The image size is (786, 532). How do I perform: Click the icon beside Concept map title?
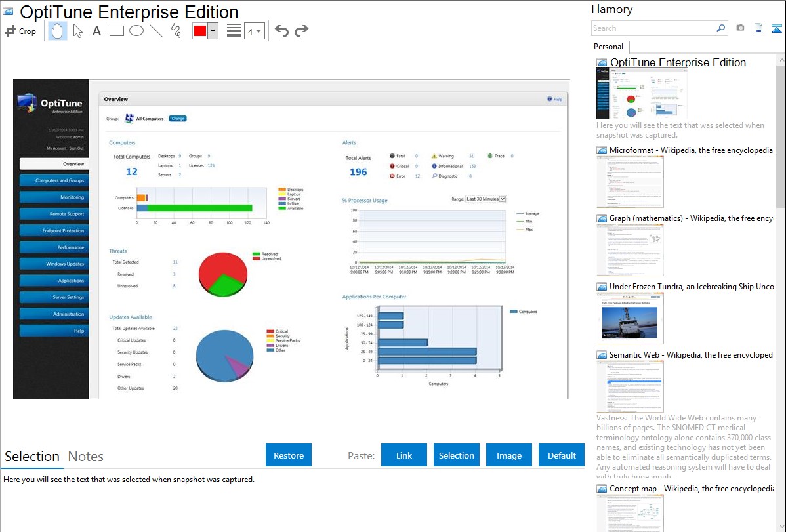(602, 489)
